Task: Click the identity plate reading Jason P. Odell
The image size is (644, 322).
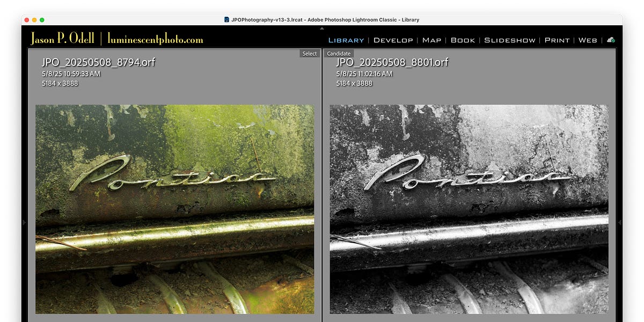Action: 64,39
